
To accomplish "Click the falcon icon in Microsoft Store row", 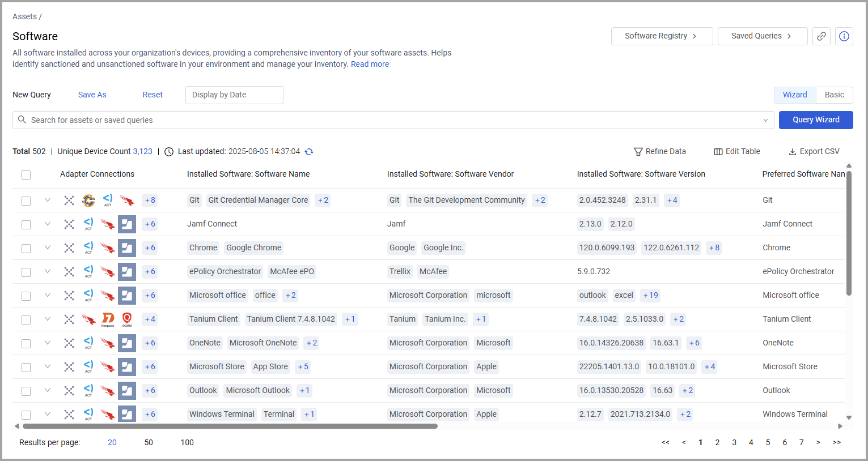I will (108, 367).
